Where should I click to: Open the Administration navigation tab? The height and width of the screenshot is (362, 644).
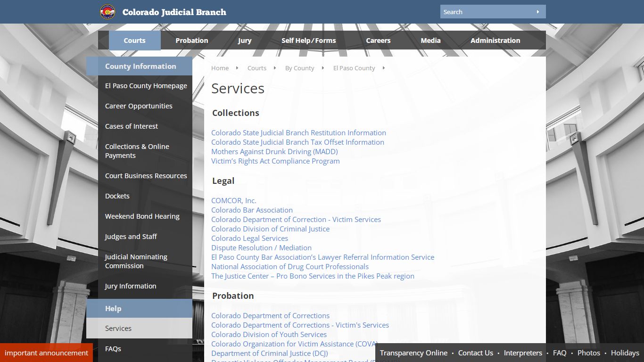pos(495,41)
